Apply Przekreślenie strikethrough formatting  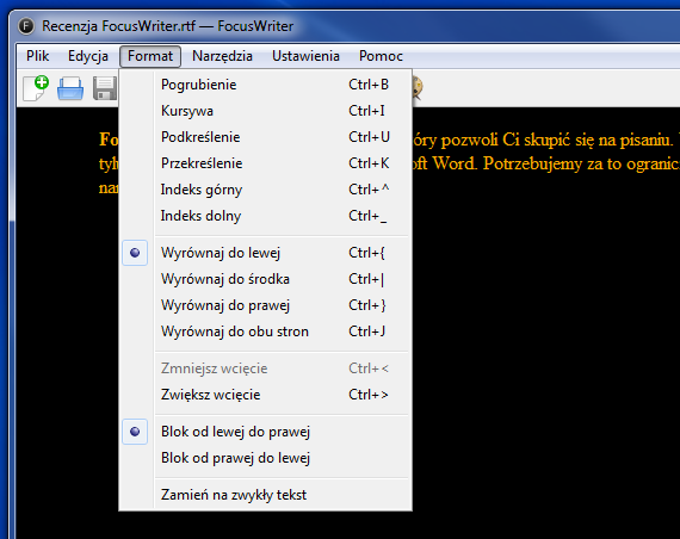pyautogui.click(x=265, y=163)
